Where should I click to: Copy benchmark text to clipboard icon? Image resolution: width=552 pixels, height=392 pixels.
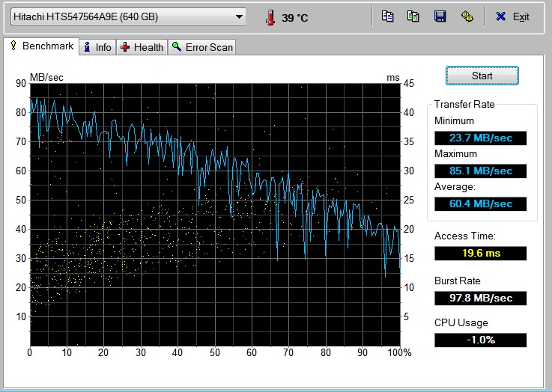[387, 16]
